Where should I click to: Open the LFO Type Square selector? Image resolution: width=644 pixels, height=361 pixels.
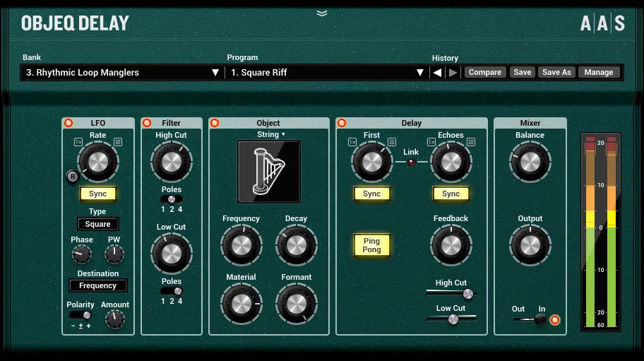(97, 224)
